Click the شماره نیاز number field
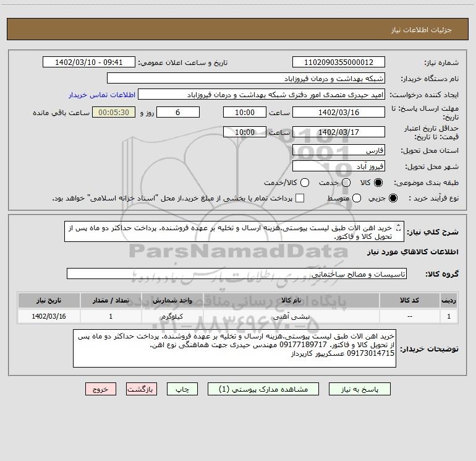 pos(339,62)
